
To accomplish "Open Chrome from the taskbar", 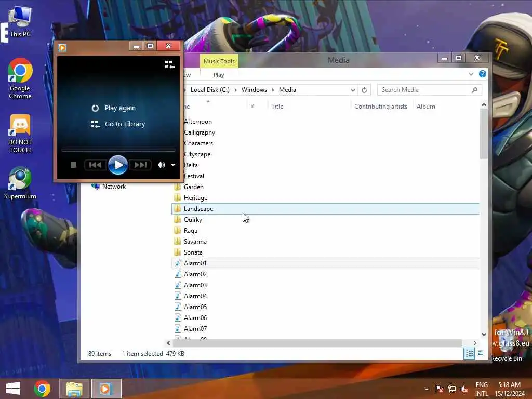I will (42, 389).
